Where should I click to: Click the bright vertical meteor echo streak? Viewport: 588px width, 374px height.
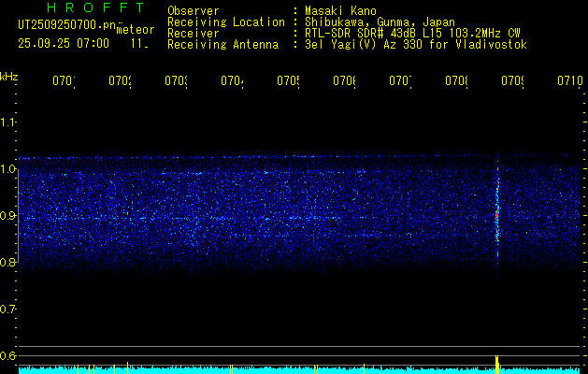(x=497, y=214)
